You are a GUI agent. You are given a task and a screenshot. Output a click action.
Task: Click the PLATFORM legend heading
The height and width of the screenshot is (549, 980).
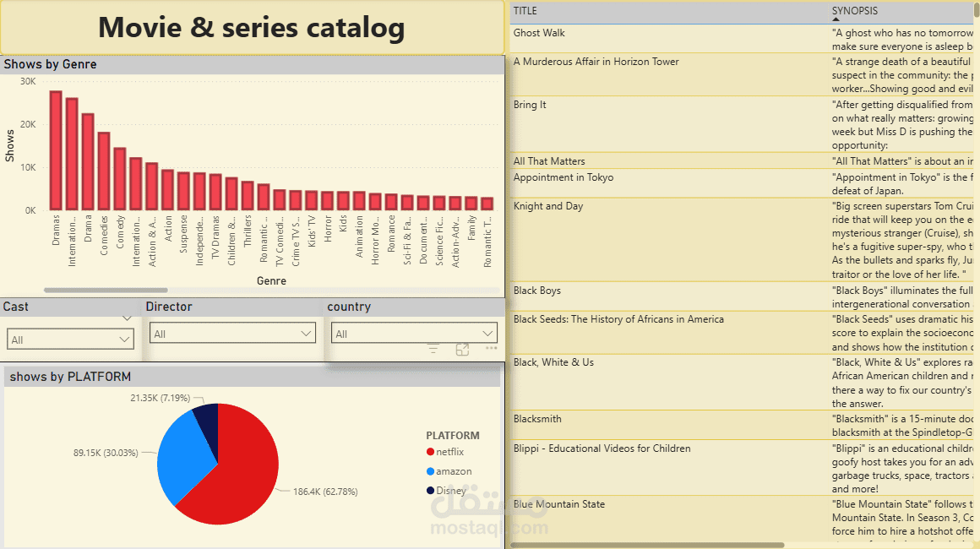(x=453, y=435)
